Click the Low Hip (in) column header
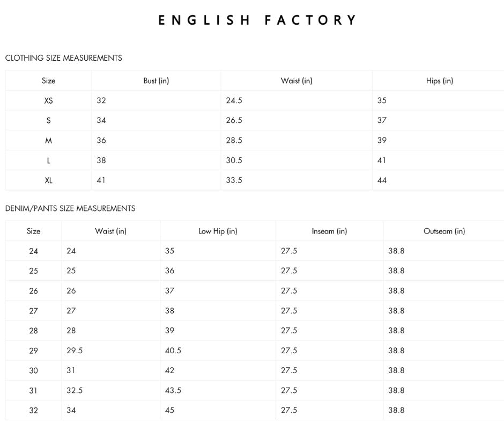This screenshot has height=423, width=504. tap(218, 231)
